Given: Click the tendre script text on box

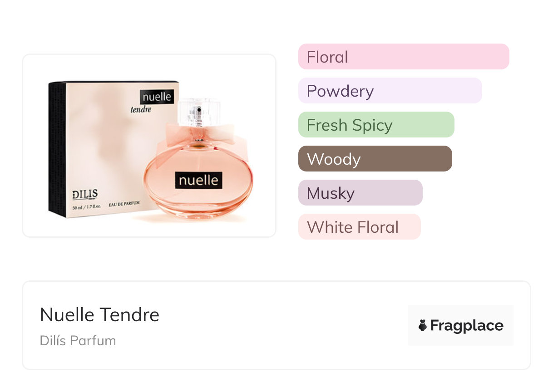Looking at the screenshot, I should coord(140,109).
